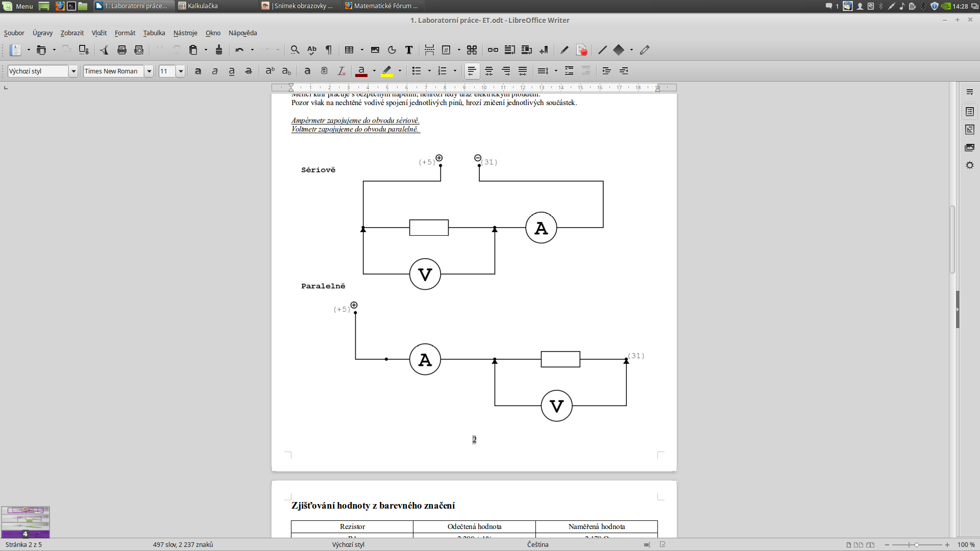Click the zoom slider handle
980x551 pixels.
[x=917, y=545]
